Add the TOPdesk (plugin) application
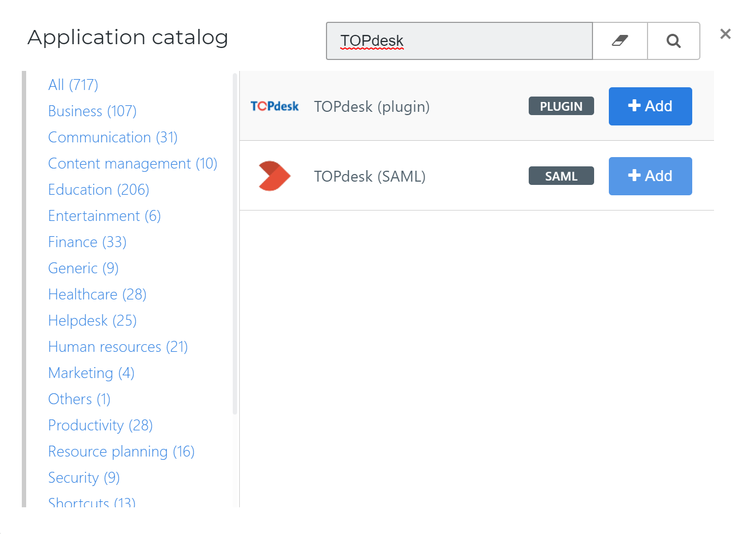Viewport: 756px width, 534px height. click(x=650, y=106)
